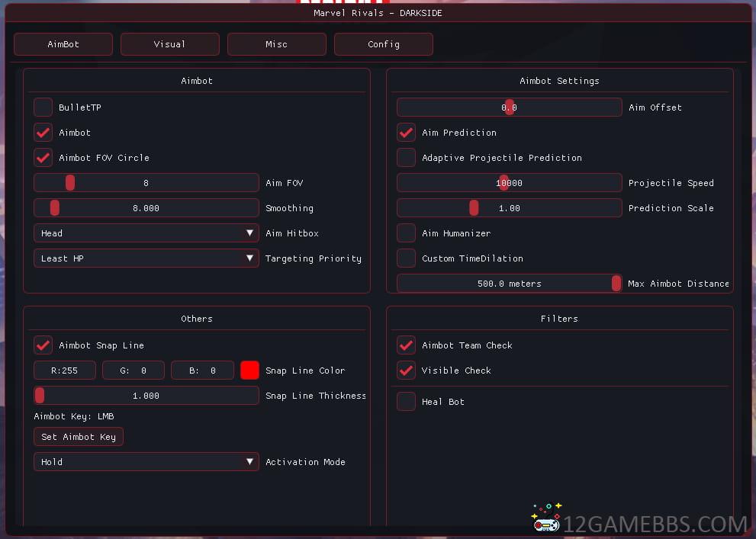Click the Marvel Rivals - DARKSIDE title
The width and height of the screenshot is (756, 539).
point(378,13)
